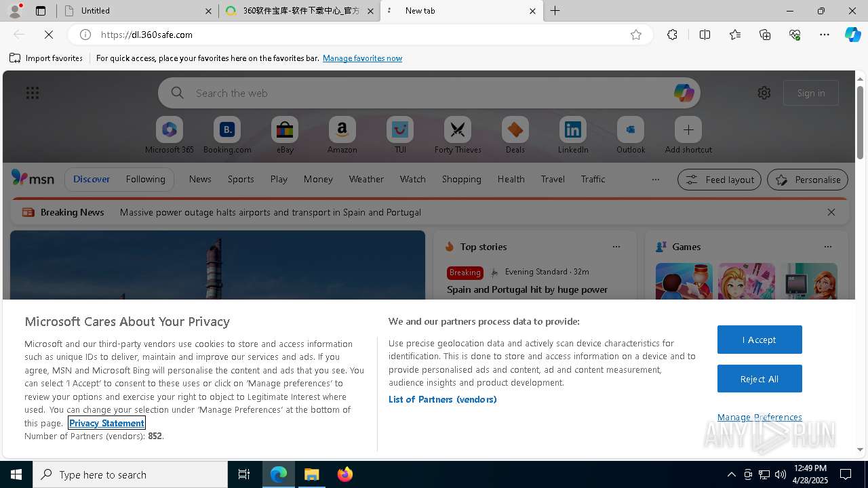Open a new browser tab
The image size is (868, 488).
click(x=555, y=11)
